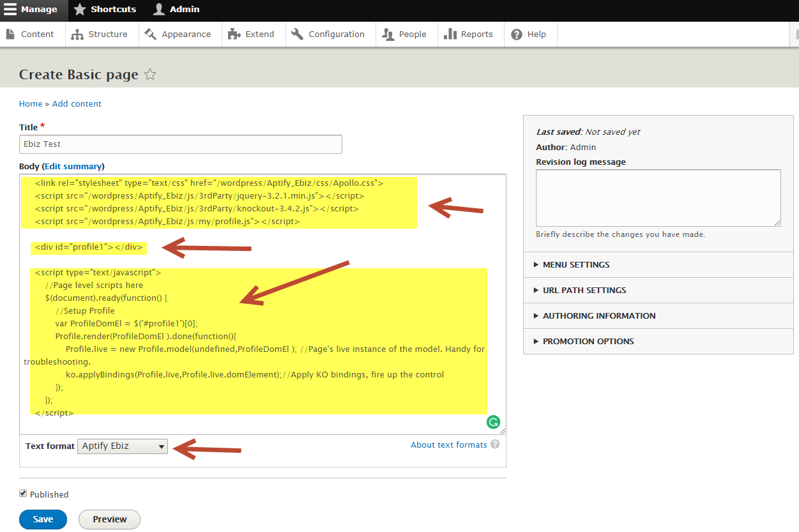799x532 pixels.
Task: Open the Shortcuts menu
Action: 105,10
